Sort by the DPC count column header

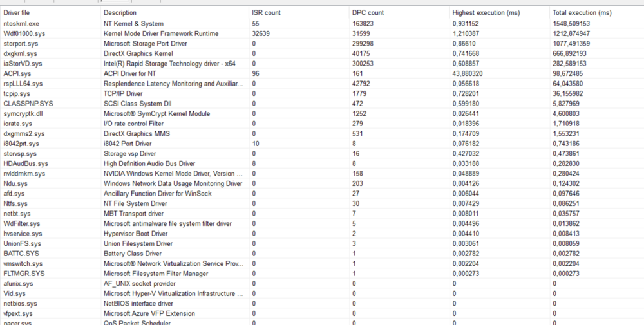(368, 13)
